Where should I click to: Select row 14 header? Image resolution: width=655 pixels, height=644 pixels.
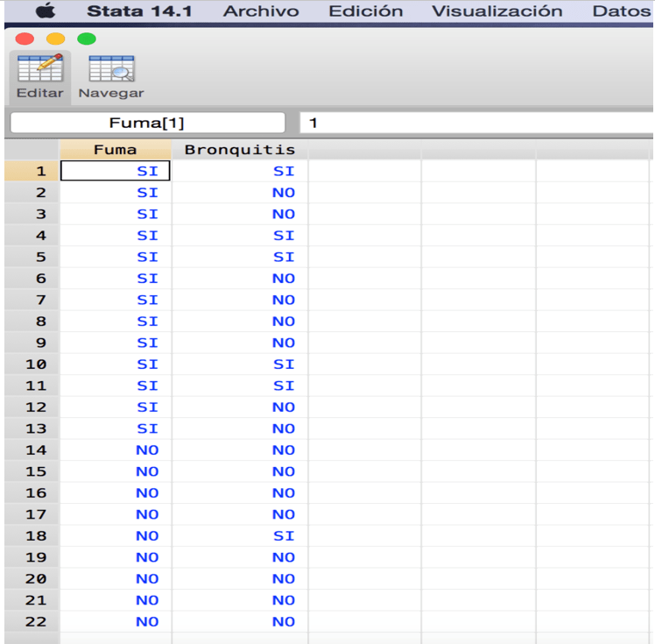coord(32,450)
